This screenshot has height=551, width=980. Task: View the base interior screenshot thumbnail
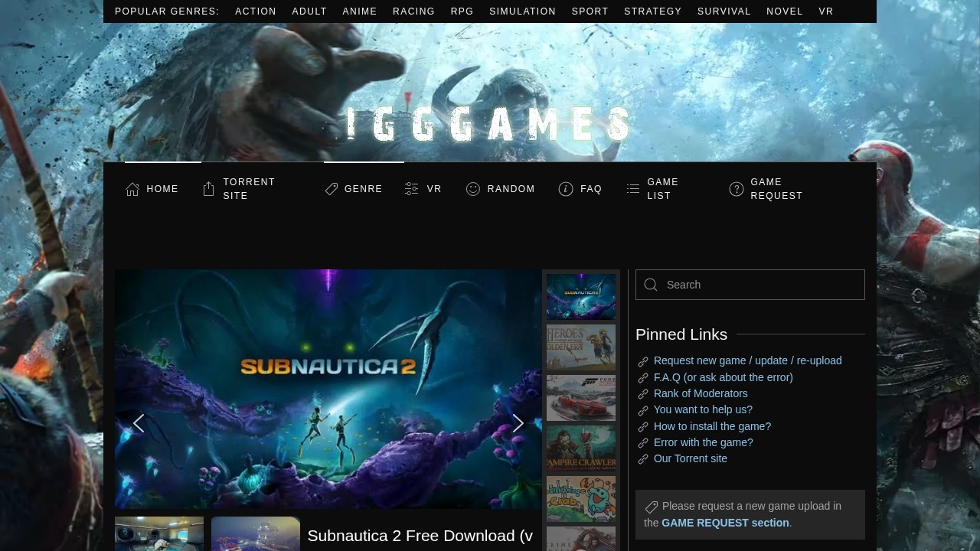pyautogui.click(x=159, y=534)
